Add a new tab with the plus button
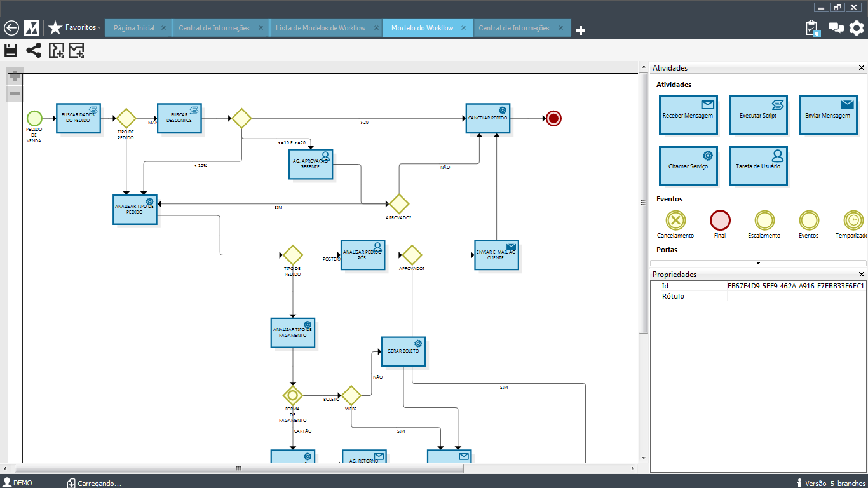 (x=580, y=30)
